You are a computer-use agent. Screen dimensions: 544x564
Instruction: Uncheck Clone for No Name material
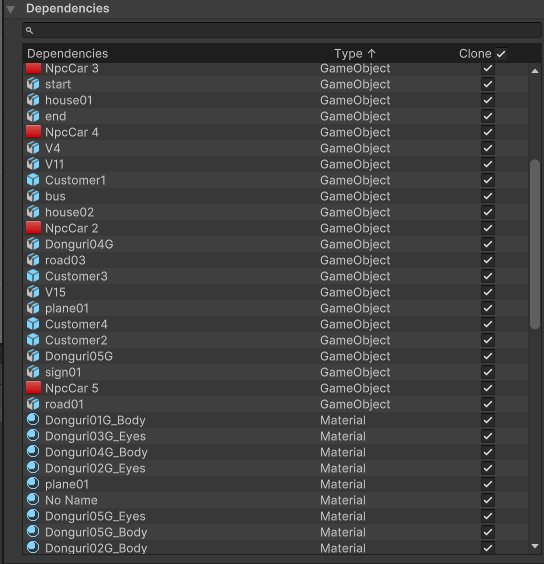(x=488, y=500)
